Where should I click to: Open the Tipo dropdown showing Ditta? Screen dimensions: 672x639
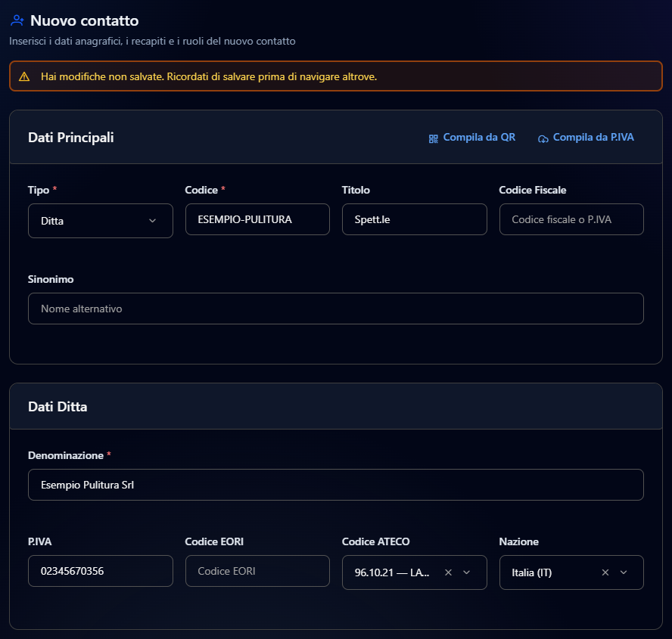click(101, 221)
